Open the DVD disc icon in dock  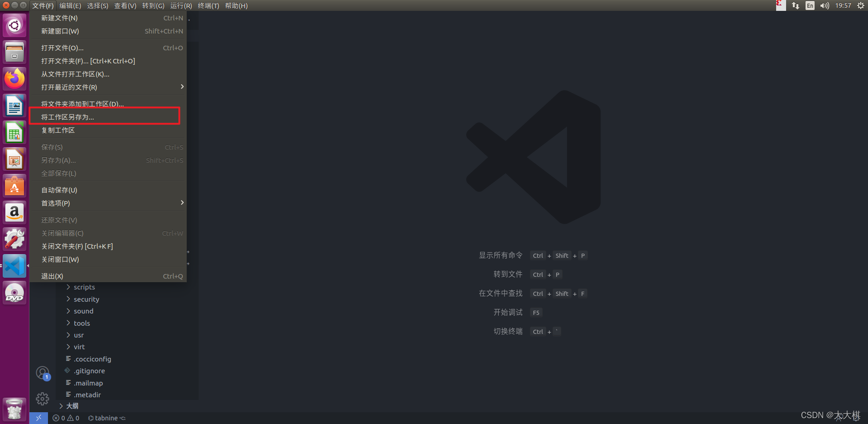14,293
